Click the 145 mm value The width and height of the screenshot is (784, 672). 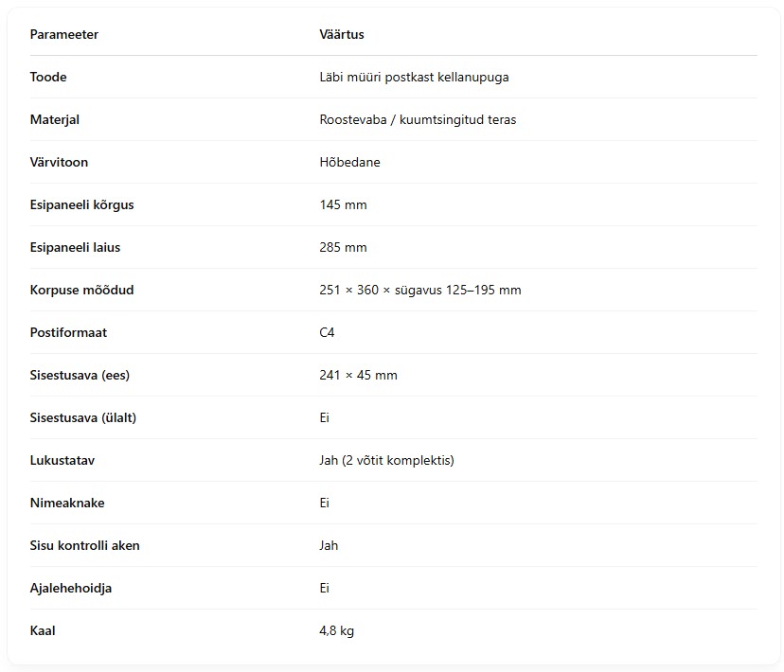pyautogui.click(x=343, y=204)
